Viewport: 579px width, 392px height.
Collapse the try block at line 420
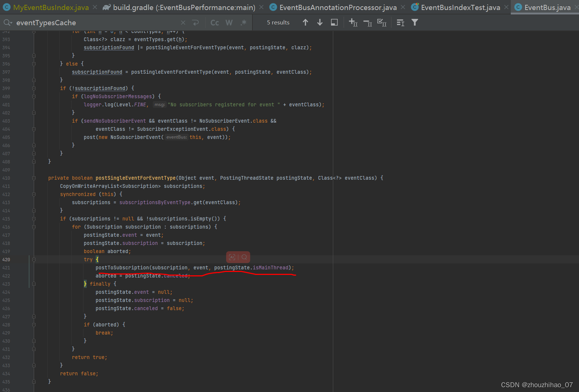coord(34,259)
